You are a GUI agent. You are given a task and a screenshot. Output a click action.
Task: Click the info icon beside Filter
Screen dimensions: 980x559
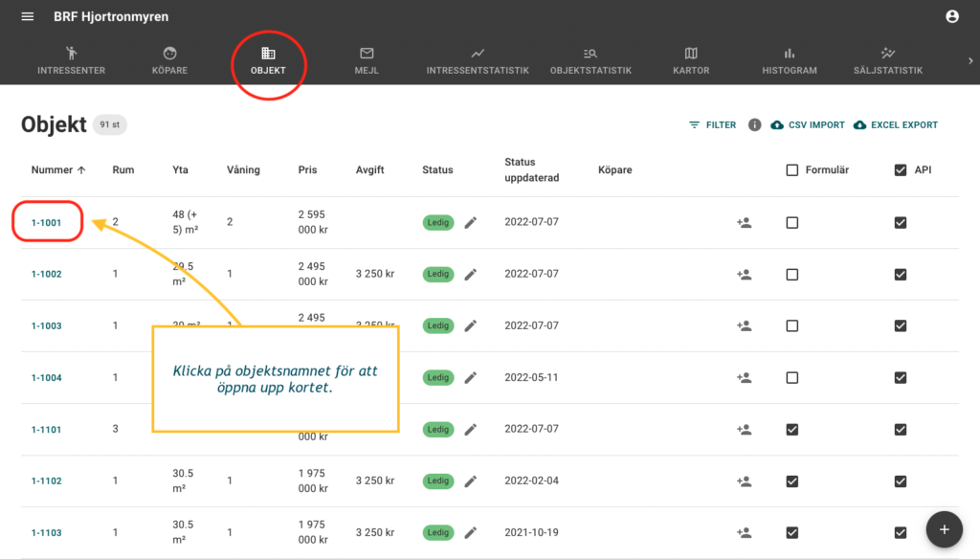pos(754,125)
